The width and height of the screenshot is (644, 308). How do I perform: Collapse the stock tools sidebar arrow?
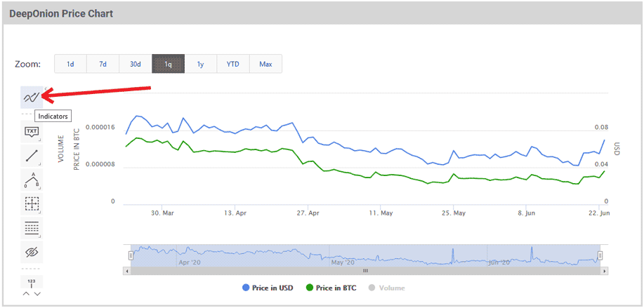[46, 88]
